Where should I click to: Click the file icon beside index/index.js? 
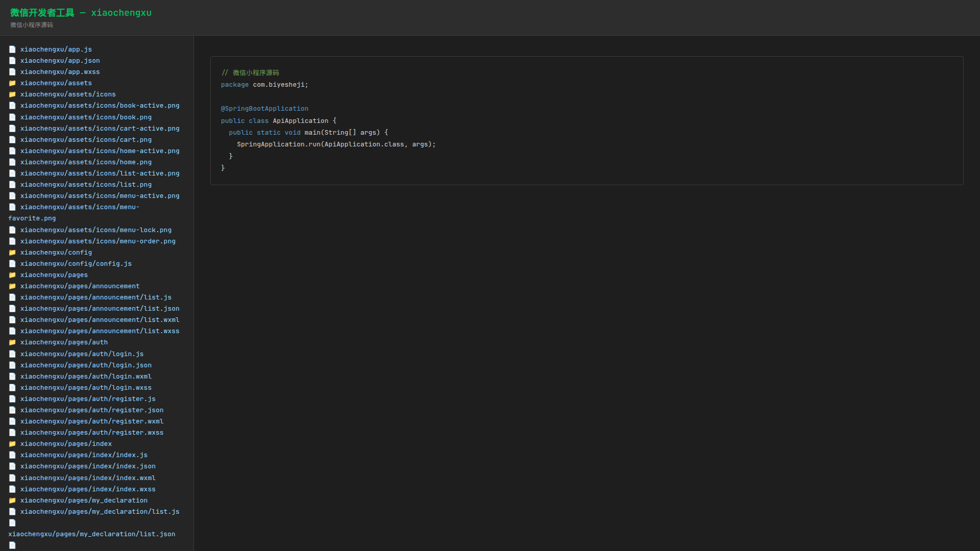(x=12, y=455)
